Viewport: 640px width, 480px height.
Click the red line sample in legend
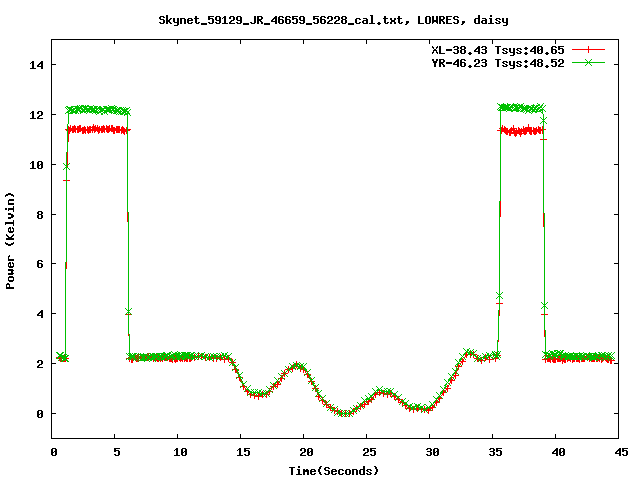[x=588, y=50]
